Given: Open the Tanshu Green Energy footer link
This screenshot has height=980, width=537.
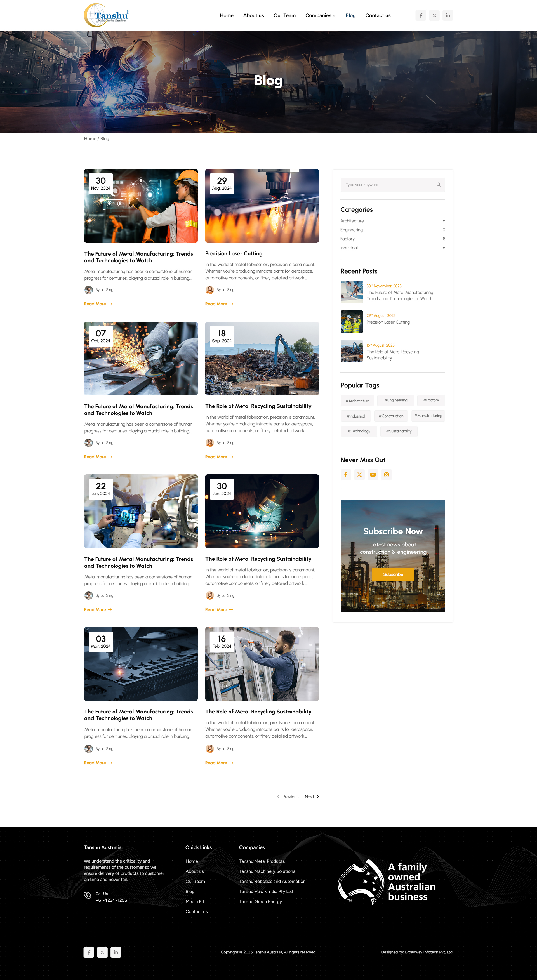Looking at the screenshot, I should point(260,901).
